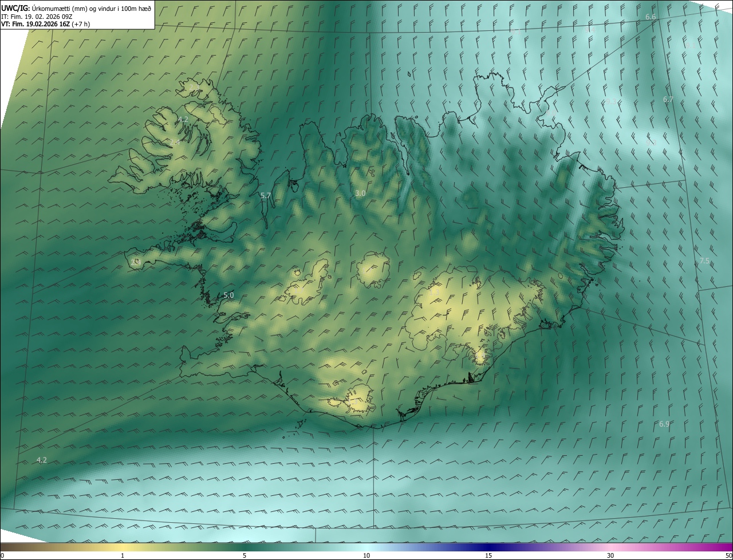Image resolution: width=733 pixels, height=560 pixels.
Task: Click the 2.3 value label on the Westfjords tip
Action: [194, 86]
